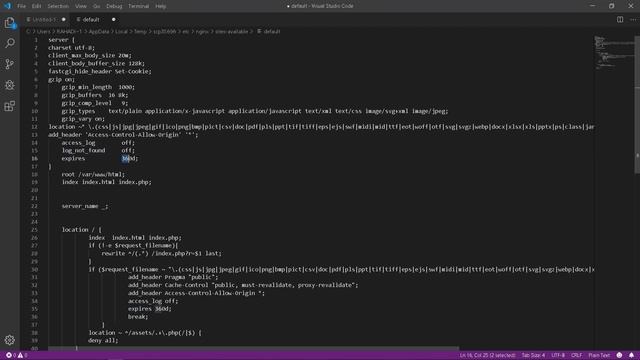This screenshot has height=360, width=640.
Task: Close the unsaved Untitled-1 tab dot
Action: tap(64, 20)
